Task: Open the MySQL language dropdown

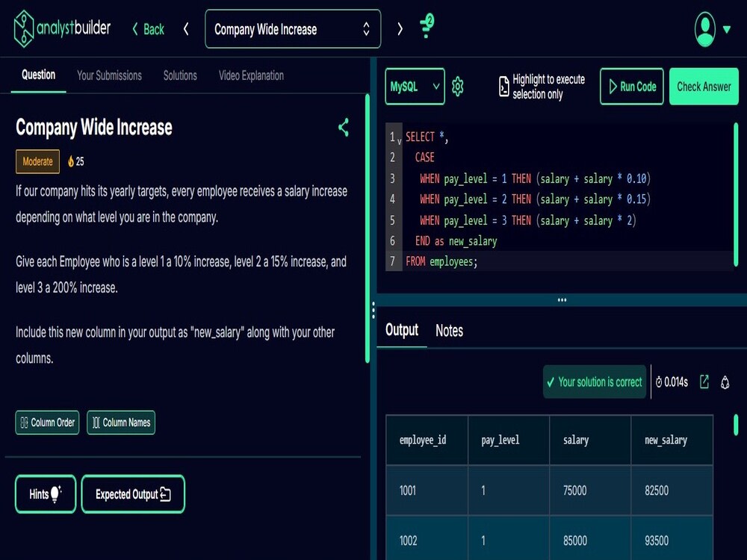Action: click(x=415, y=86)
